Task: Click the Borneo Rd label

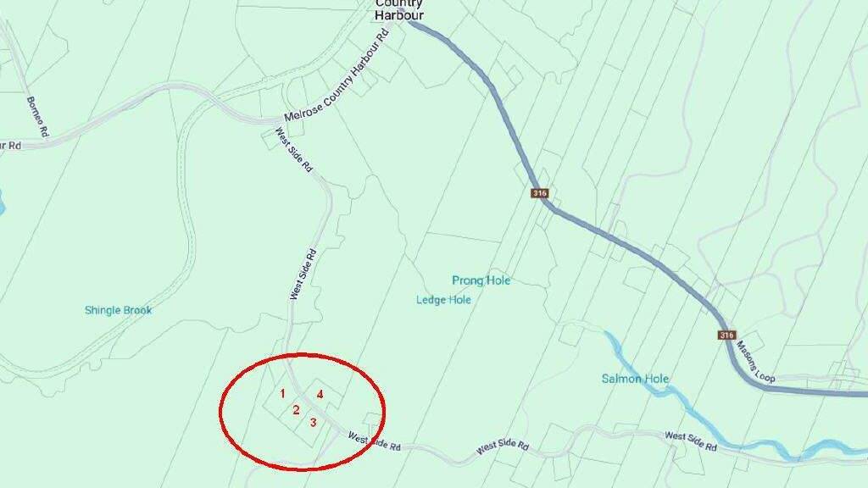Action: (x=37, y=117)
